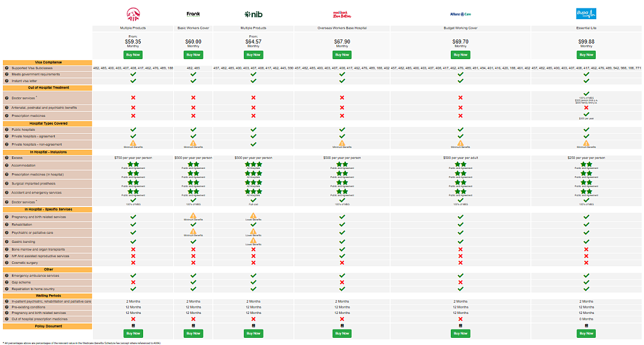The width and height of the screenshot is (644, 345).
Task: Buy Now under Bupa's $99.88 monthly price
Action: coord(586,55)
